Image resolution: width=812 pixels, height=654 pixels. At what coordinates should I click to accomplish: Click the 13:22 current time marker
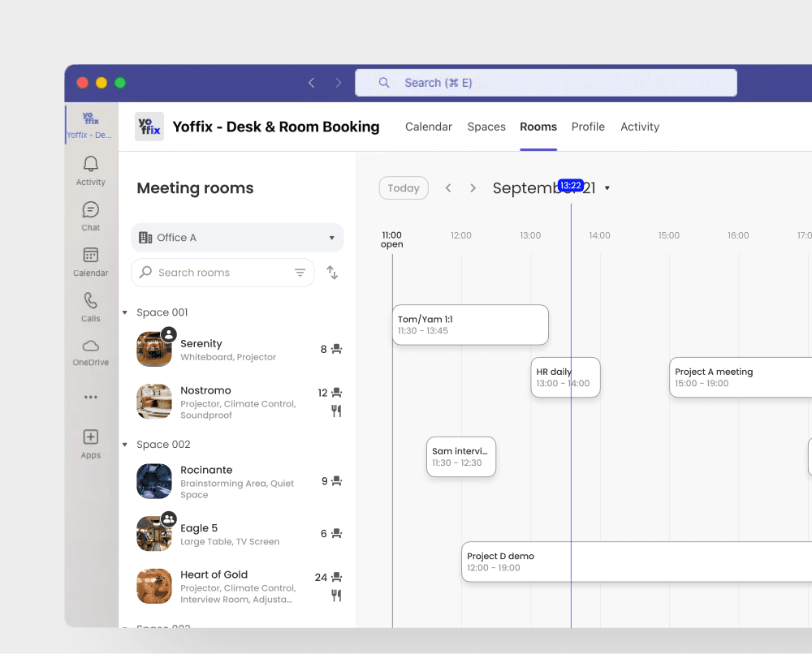click(570, 186)
